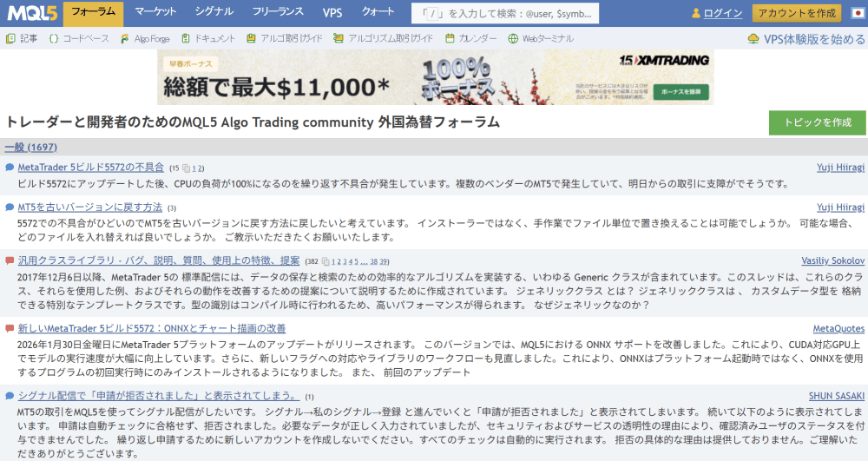Click speech bubble icon of ビルド5572の不具合 topic

tap(10, 168)
